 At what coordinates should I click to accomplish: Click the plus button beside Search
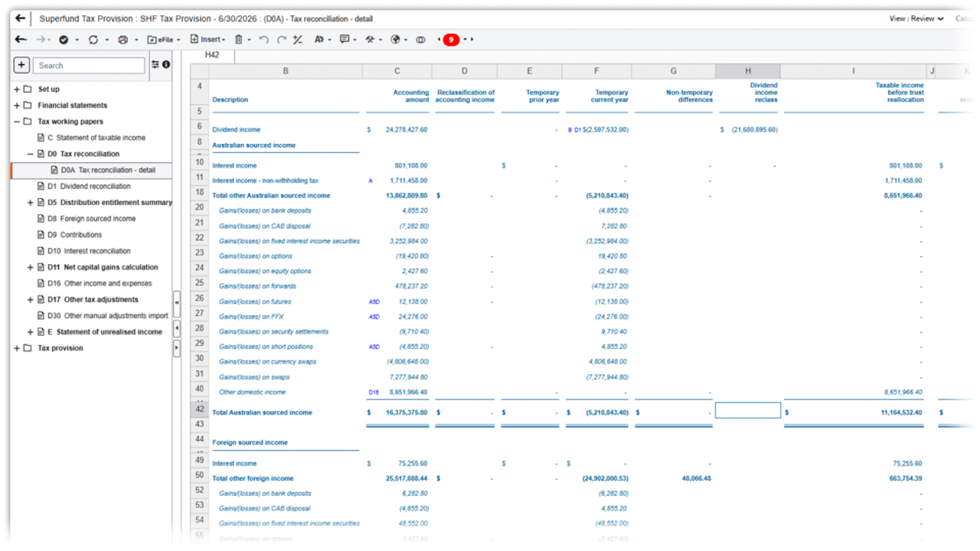pyautogui.click(x=21, y=66)
